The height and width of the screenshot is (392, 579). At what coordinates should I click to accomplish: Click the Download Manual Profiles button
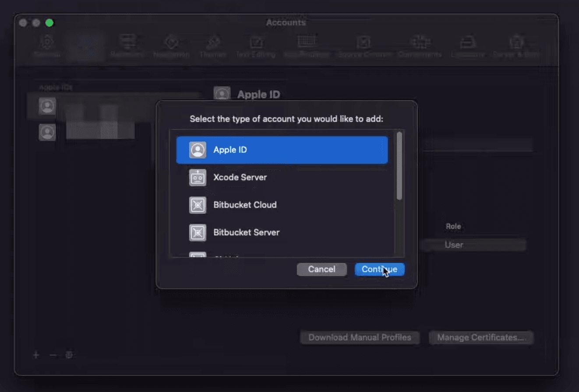pos(360,338)
